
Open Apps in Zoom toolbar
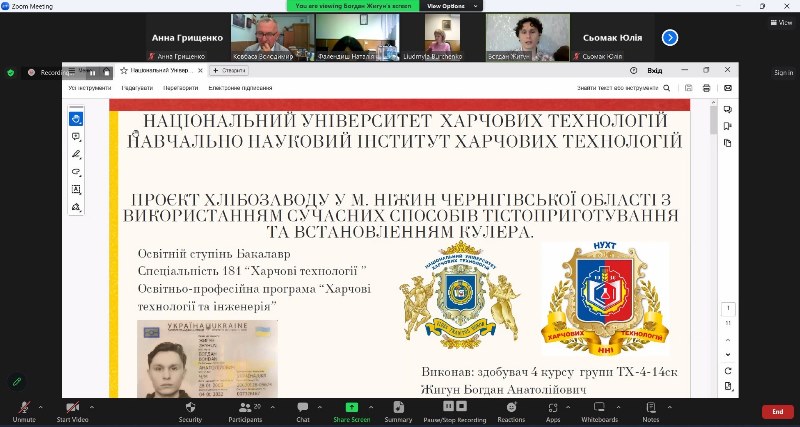(x=553, y=411)
